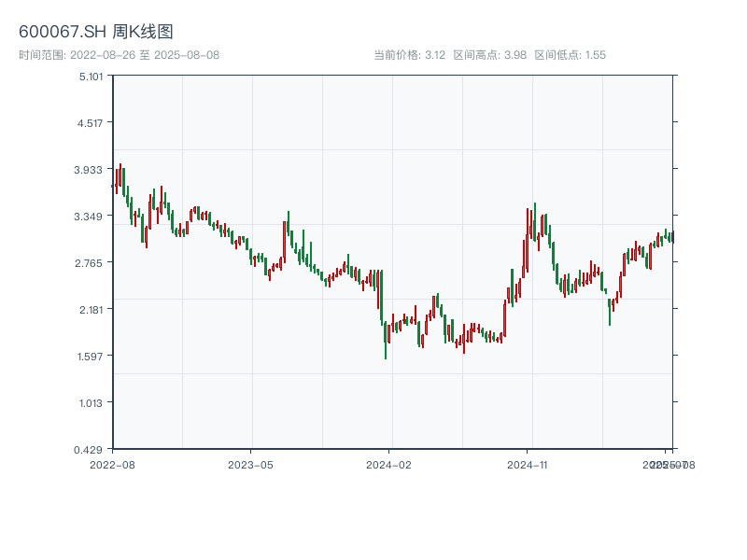This screenshot has width=747, height=560.
Task: Click the 区间高点 3.98 label
Action: click(489, 55)
